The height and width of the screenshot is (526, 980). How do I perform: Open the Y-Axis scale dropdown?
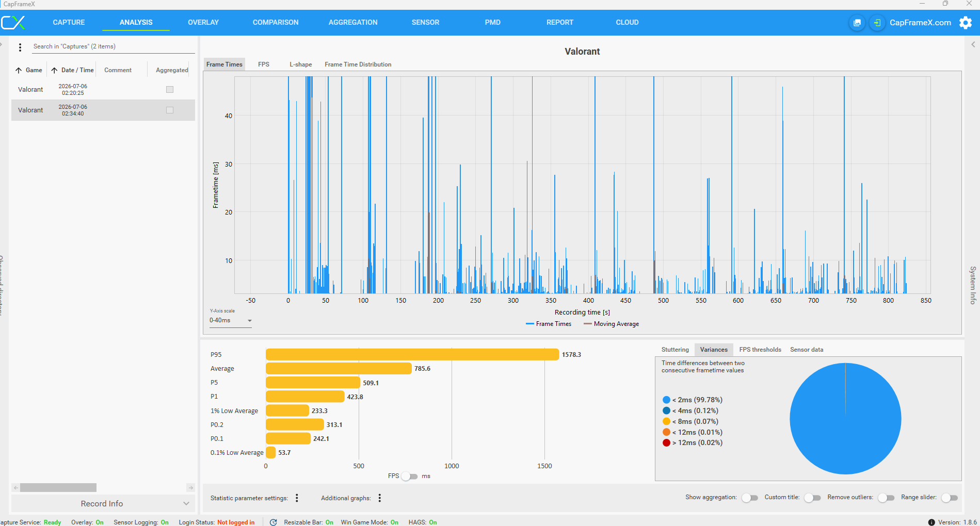click(x=231, y=321)
